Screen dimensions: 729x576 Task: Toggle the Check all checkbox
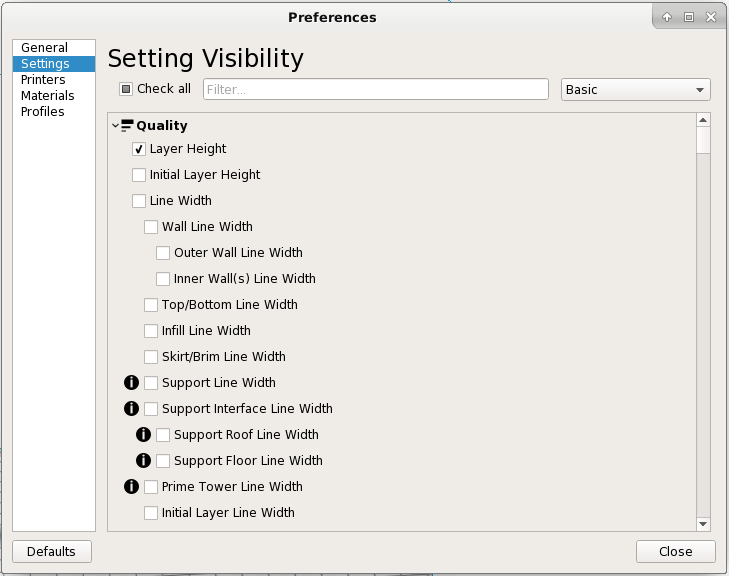pos(126,89)
